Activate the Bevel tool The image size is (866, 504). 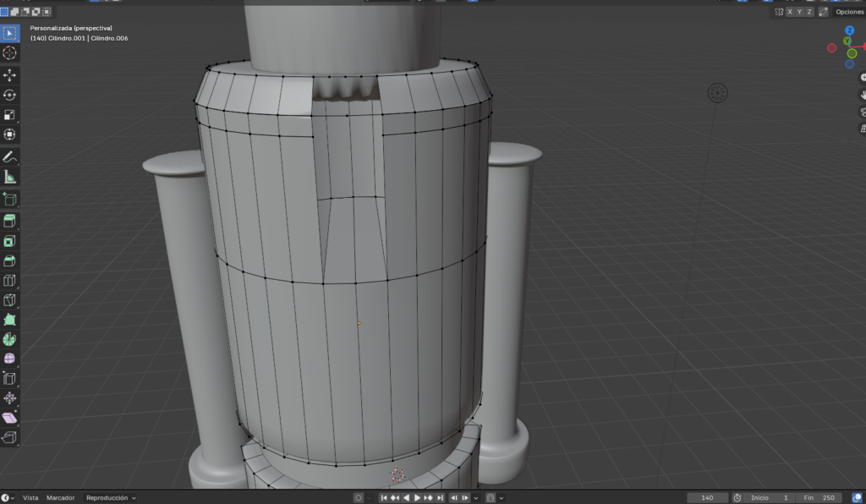pos(10,260)
